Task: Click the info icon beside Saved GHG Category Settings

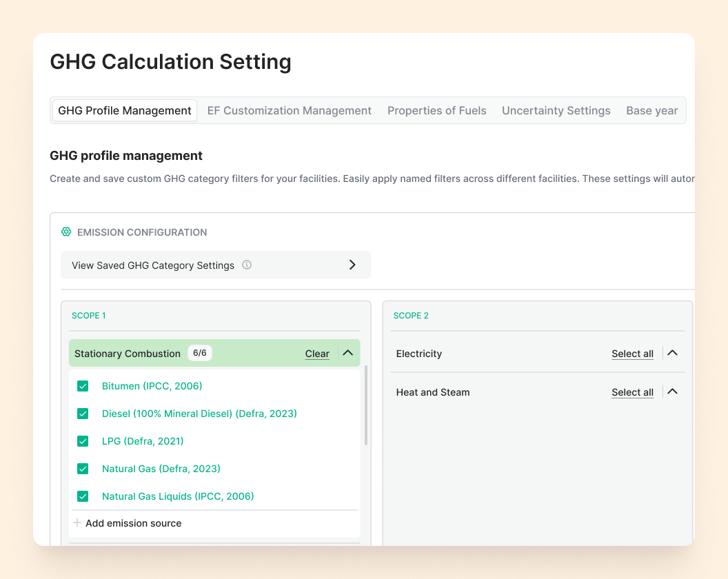Action: tap(247, 265)
